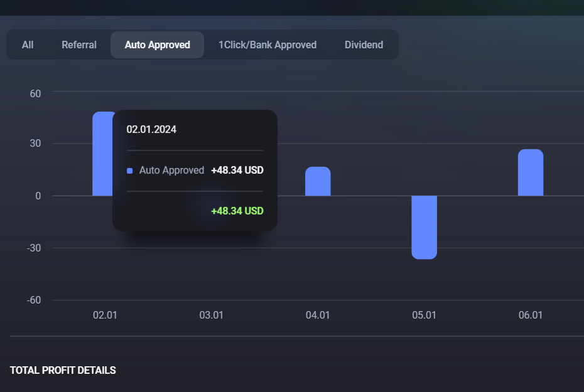Image resolution: width=584 pixels, height=392 pixels.
Task: Click the 03.01 x-axis label
Action: click(211, 315)
